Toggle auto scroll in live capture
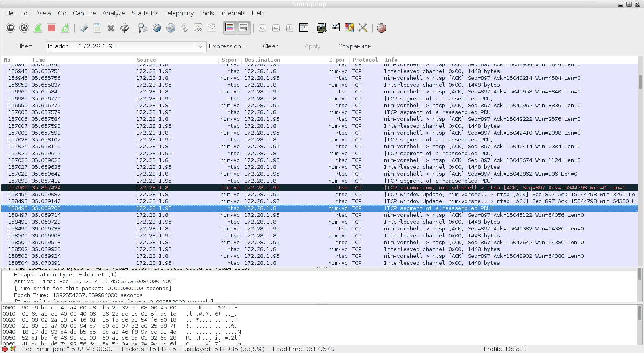The width and height of the screenshot is (644, 353). [x=244, y=28]
